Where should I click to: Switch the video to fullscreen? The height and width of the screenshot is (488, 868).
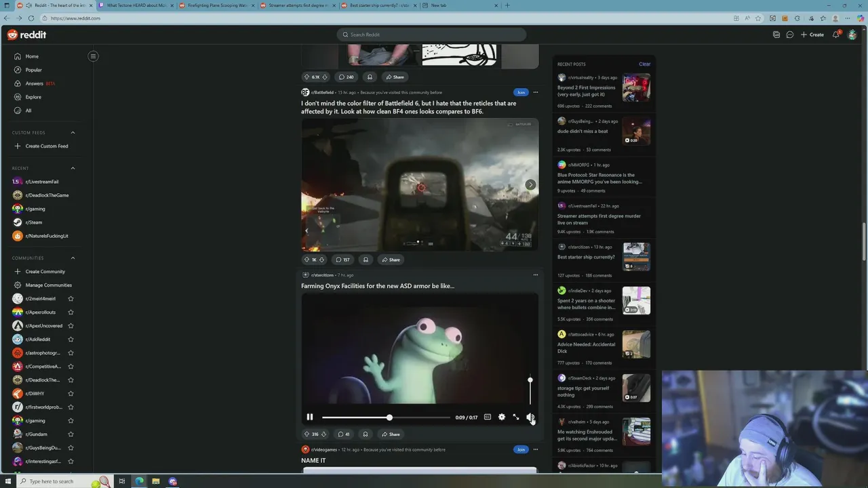click(x=516, y=417)
